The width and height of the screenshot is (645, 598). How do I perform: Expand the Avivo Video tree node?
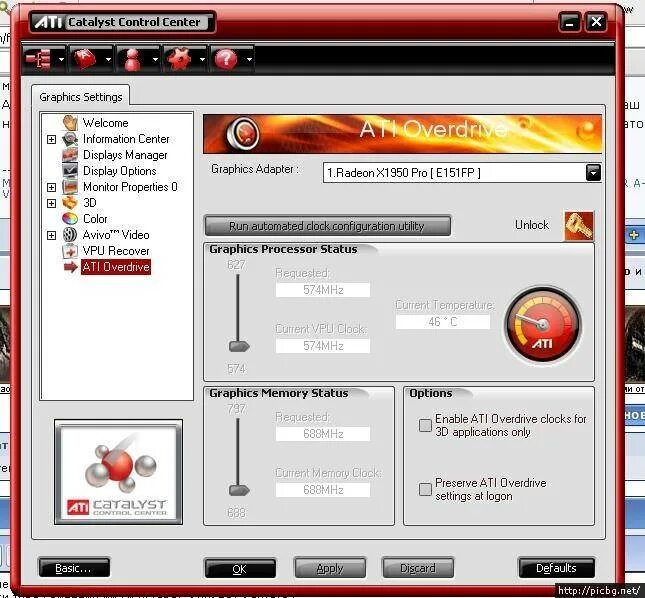(51, 235)
